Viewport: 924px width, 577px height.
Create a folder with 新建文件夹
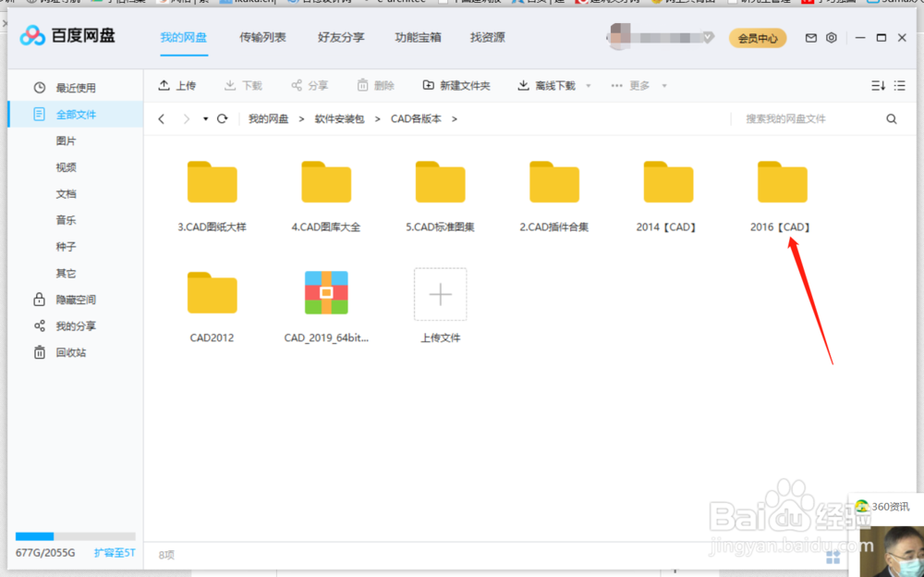pyautogui.click(x=456, y=86)
